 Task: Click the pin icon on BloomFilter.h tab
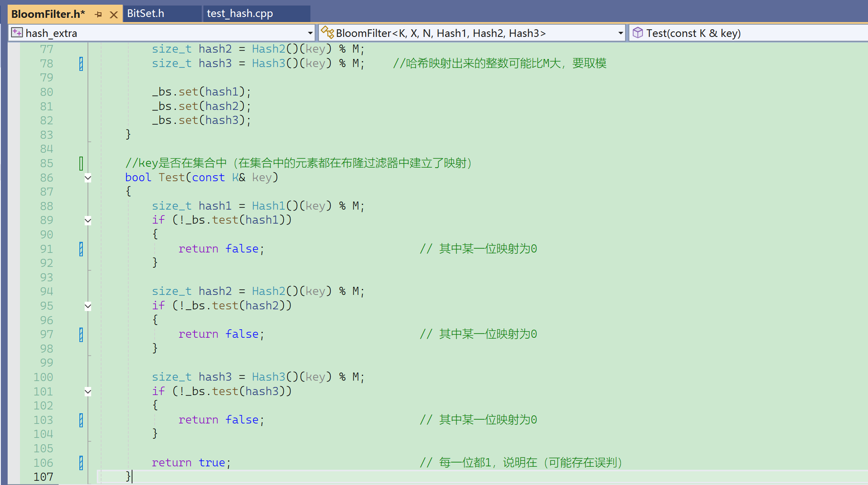pyautogui.click(x=99, y=14)
